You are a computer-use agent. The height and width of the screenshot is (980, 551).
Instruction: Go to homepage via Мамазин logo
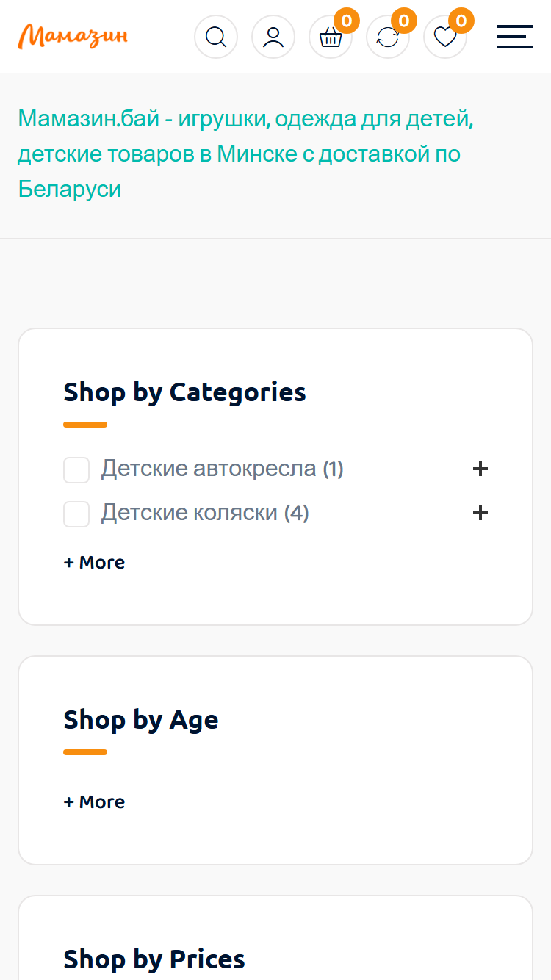tap(73, 36)
